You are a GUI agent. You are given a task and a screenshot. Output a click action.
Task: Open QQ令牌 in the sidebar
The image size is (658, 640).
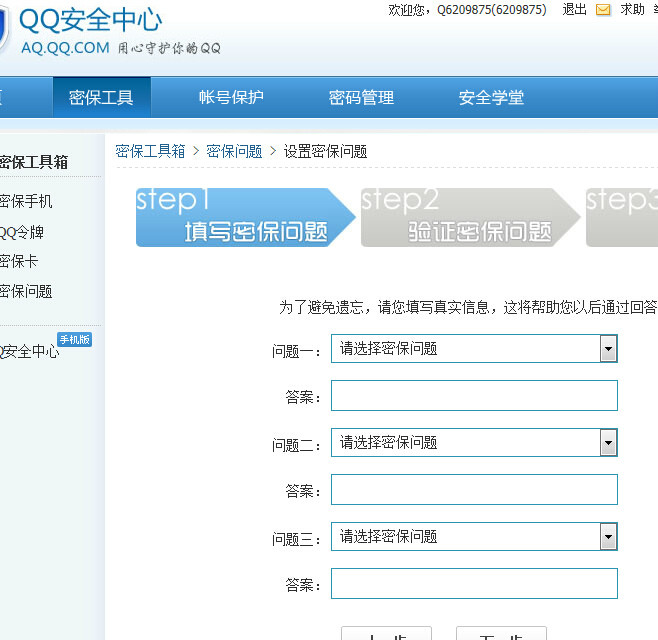(21, 232)
